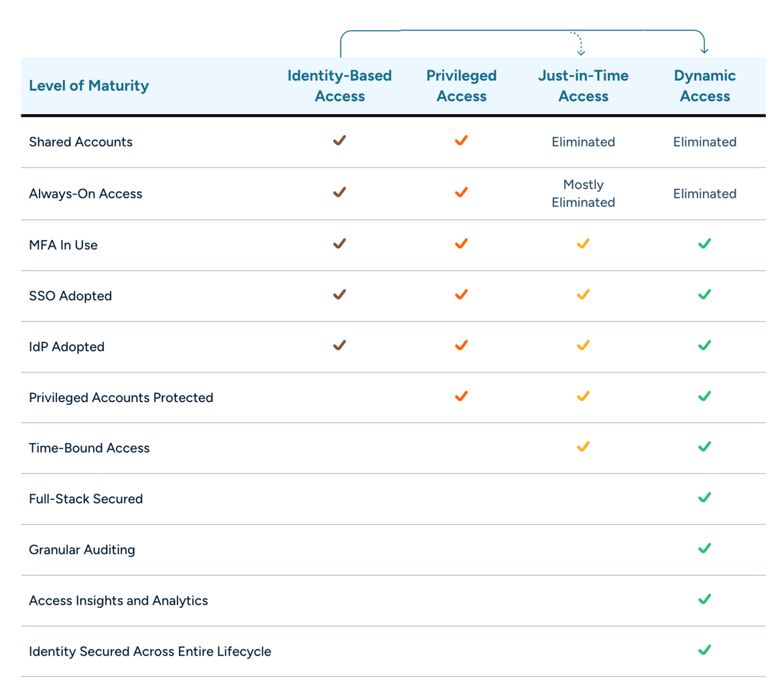Click the yellow checkmark in the Time-Bound Access row

click(583, 447)
